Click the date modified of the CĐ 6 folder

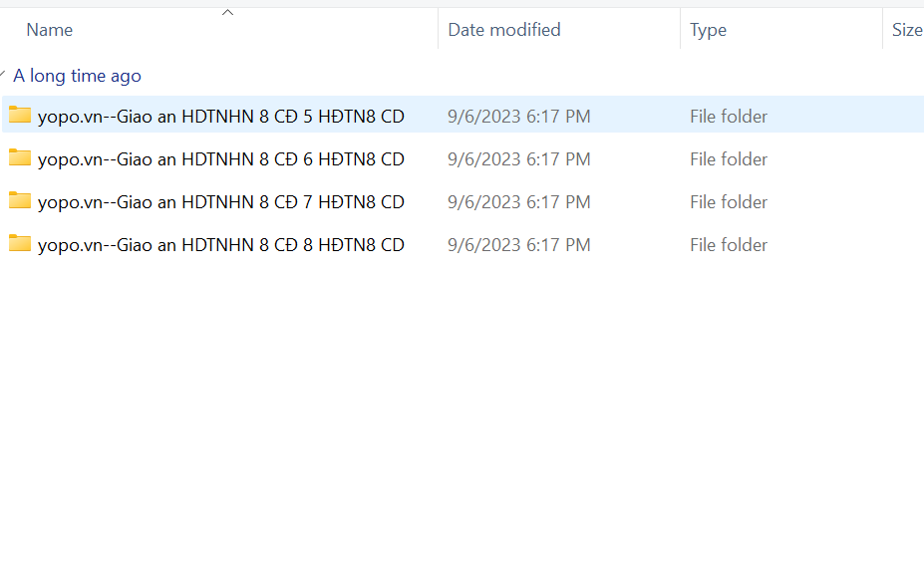pos(519,159)
